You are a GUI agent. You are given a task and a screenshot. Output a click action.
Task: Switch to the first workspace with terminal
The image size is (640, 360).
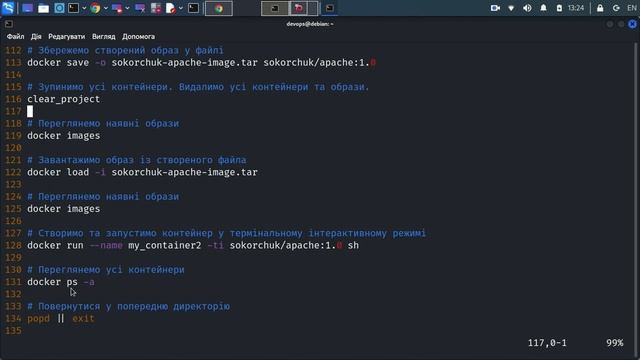coord(275,8)
